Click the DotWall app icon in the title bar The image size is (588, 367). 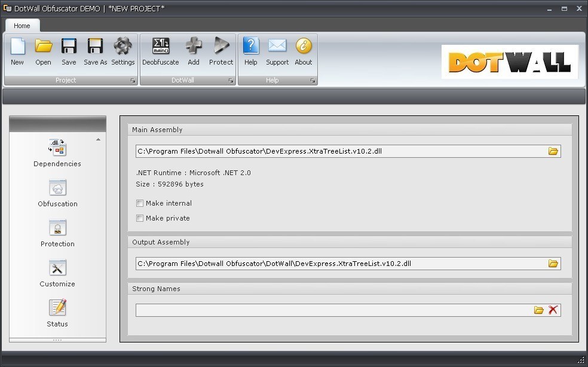click(7, 8)
